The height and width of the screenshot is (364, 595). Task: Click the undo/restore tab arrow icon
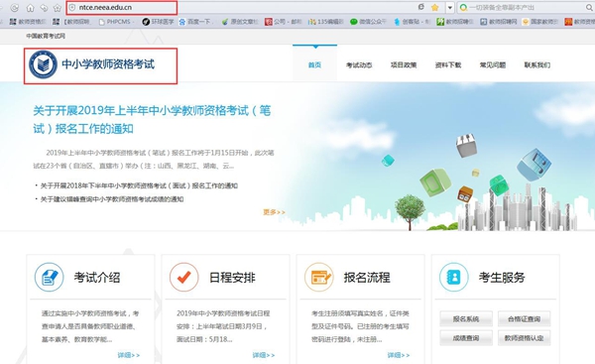44,8
